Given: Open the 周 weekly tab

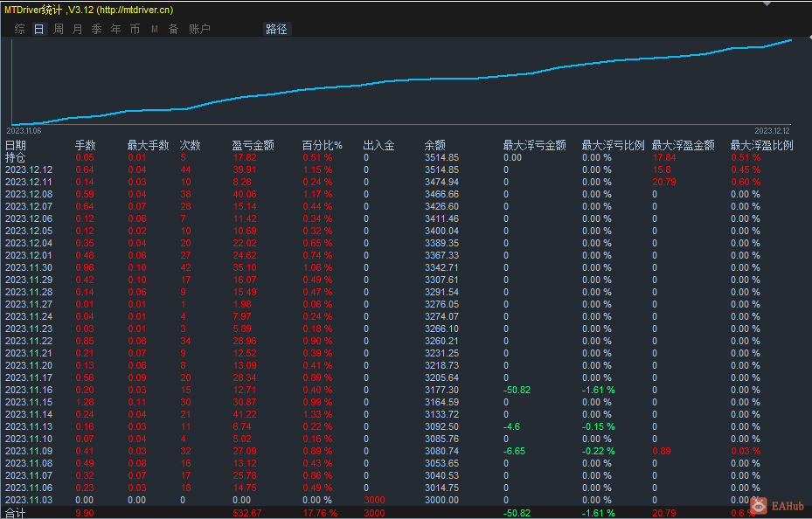Looking at the screenshot, I should pyautogui.click(x=58, y=29).
